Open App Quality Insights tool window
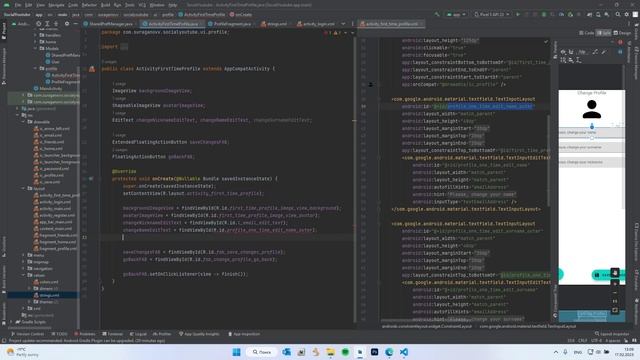 coord(199,334)
